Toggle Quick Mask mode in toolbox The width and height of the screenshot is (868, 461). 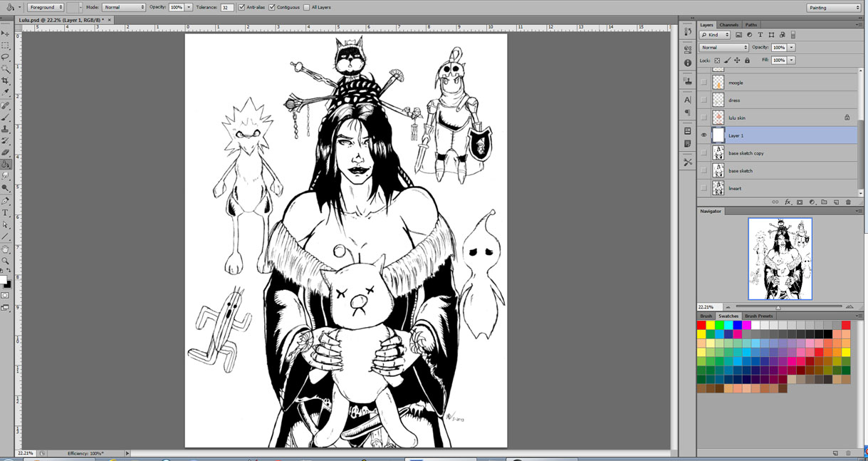[x=6, y=295]
